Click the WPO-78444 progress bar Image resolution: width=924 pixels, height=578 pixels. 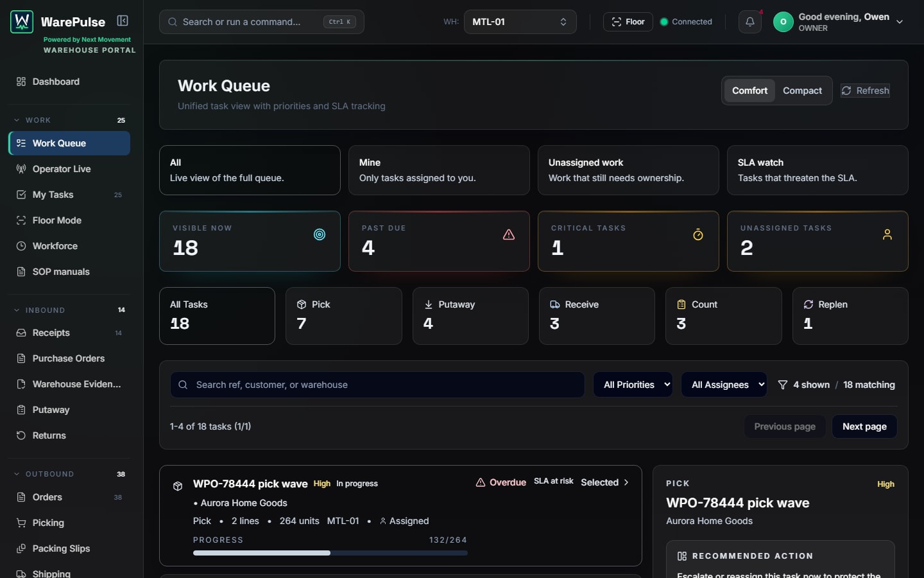pyautogui.click(x=330, y=553)
